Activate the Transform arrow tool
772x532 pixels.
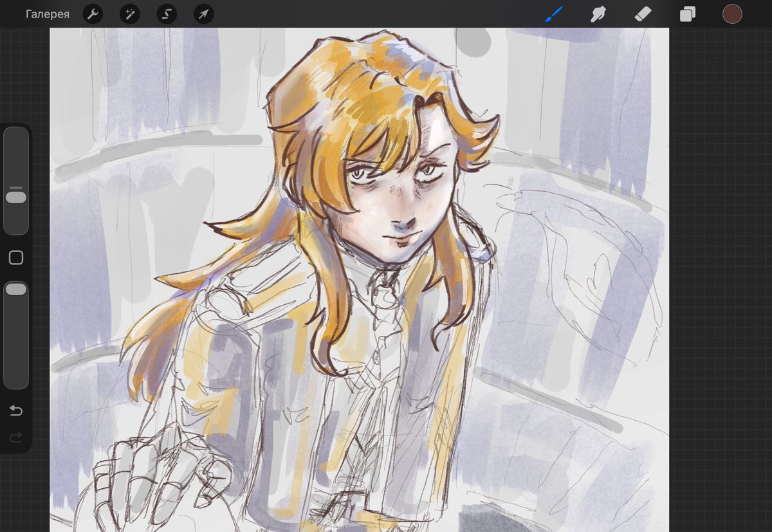[204, 14]
